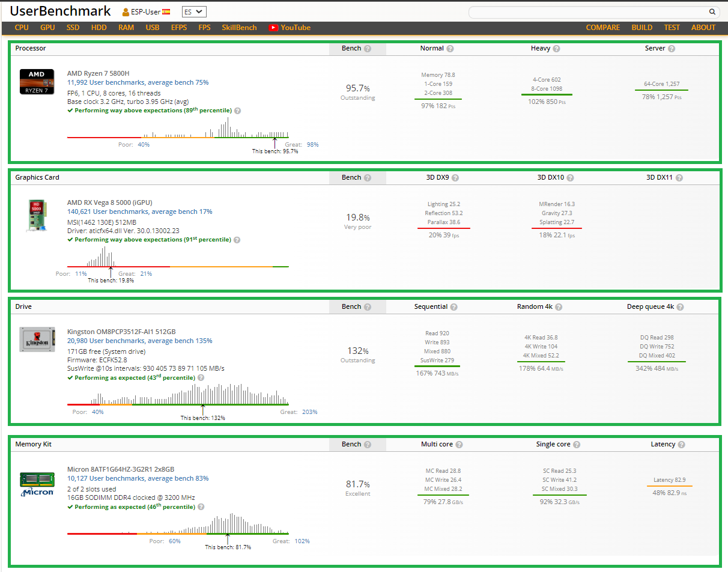
Task: Go to the COMPARE page
Action: click(603, 28)
